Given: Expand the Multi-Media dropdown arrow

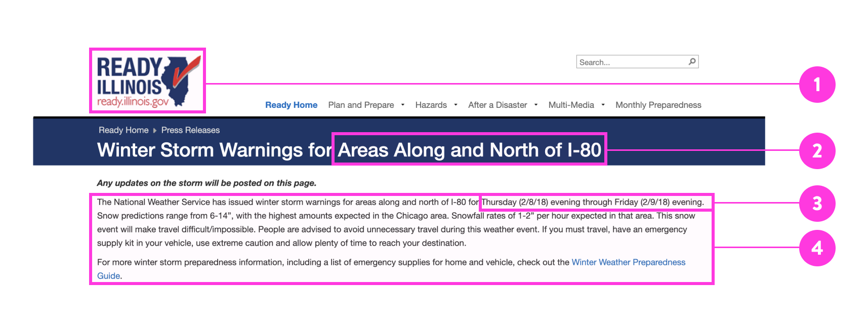Looking at the screenshot, I should (603, 105).
